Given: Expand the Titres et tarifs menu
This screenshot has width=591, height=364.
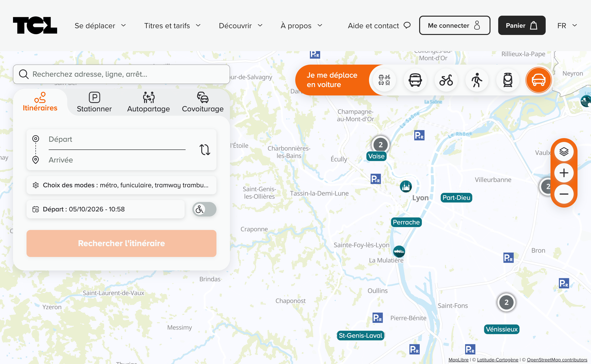Looking at the screenshot, I should pos(172,26).
